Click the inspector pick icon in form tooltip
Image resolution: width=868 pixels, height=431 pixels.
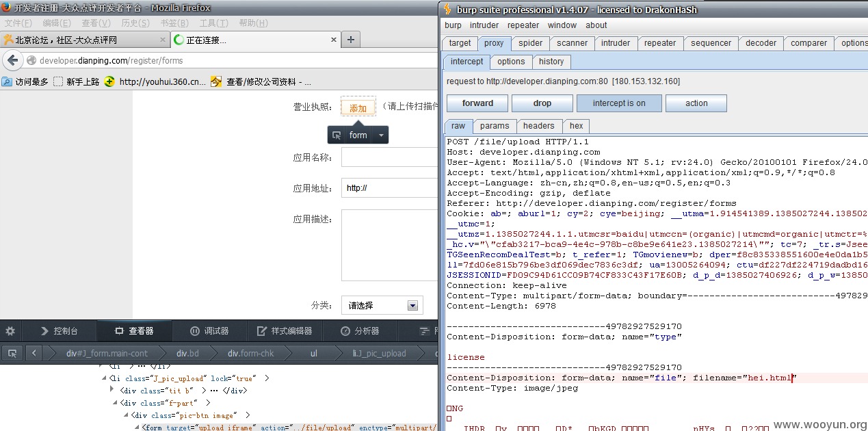pyautogui.click(x=336, y=135)
